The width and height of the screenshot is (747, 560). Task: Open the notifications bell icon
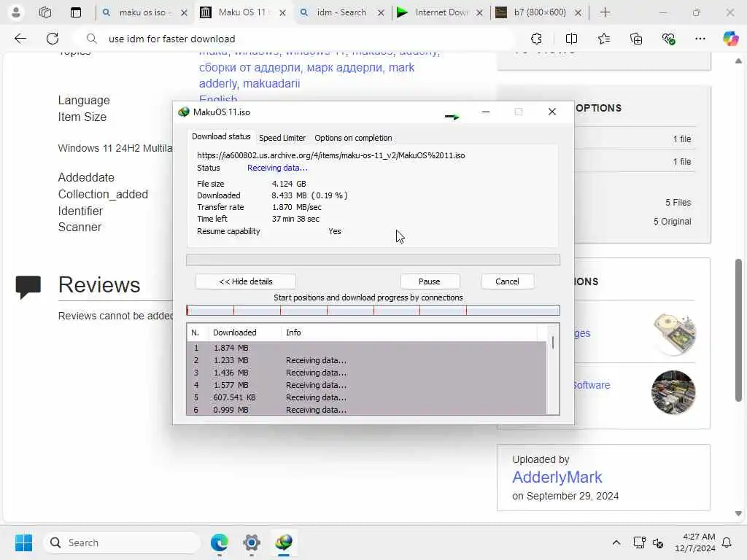pyautogui.click(x=727, y=542)
